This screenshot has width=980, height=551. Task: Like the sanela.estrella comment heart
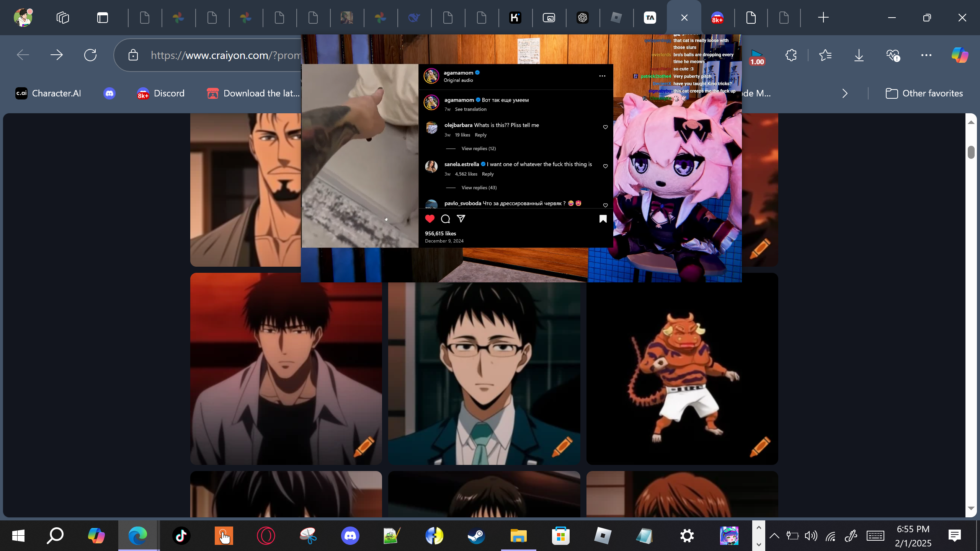(605, 166)
